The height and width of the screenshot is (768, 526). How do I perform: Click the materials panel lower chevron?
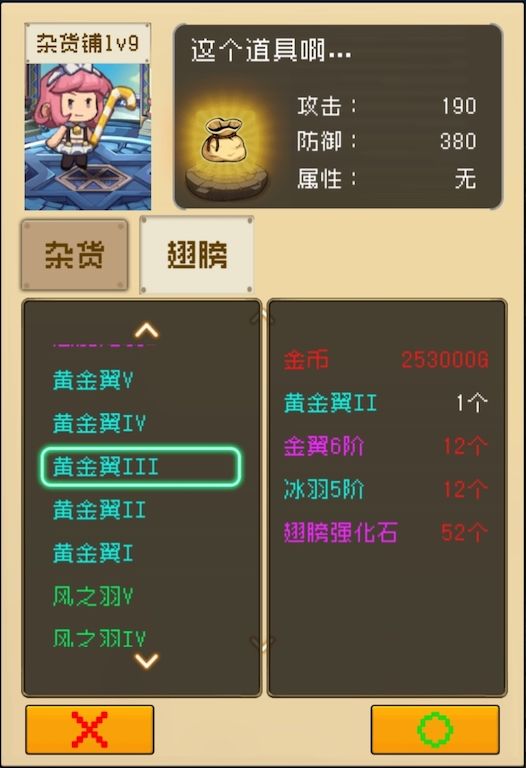click(263, 643)
